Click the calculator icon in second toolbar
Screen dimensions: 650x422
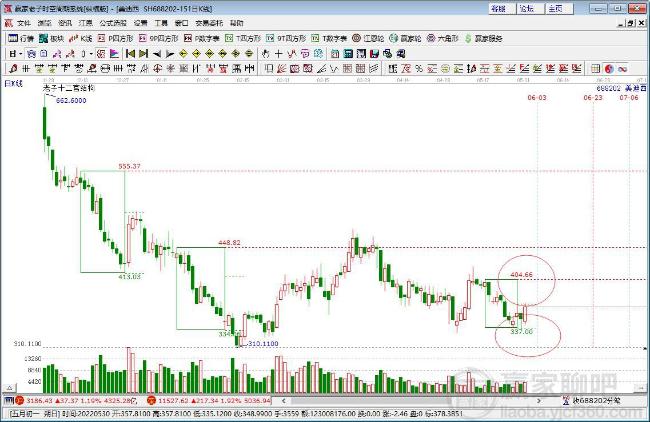[x=348, y=53]
